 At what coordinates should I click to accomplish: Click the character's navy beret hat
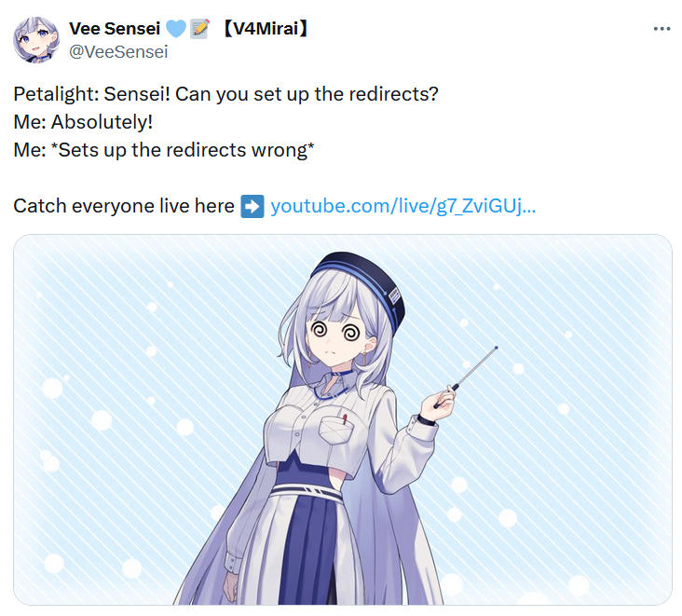coord(362,282)
